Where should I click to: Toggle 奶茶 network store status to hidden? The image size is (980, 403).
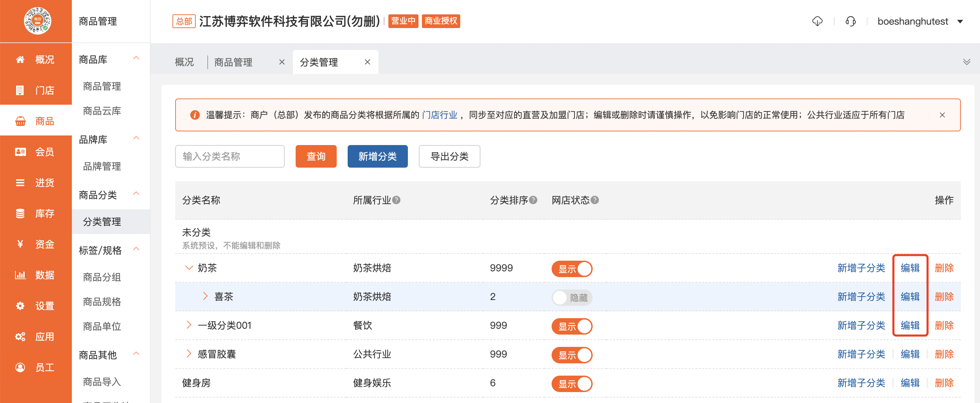(x=572, y=269)
